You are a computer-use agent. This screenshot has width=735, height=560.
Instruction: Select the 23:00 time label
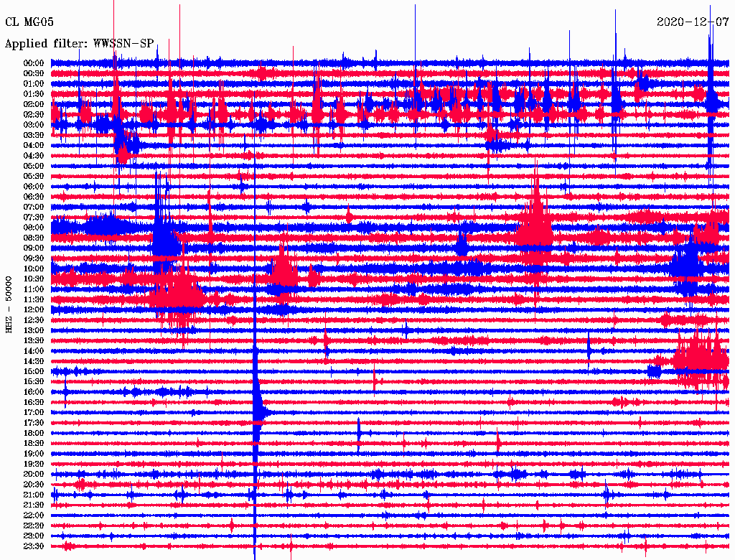(x=33, y=536)
